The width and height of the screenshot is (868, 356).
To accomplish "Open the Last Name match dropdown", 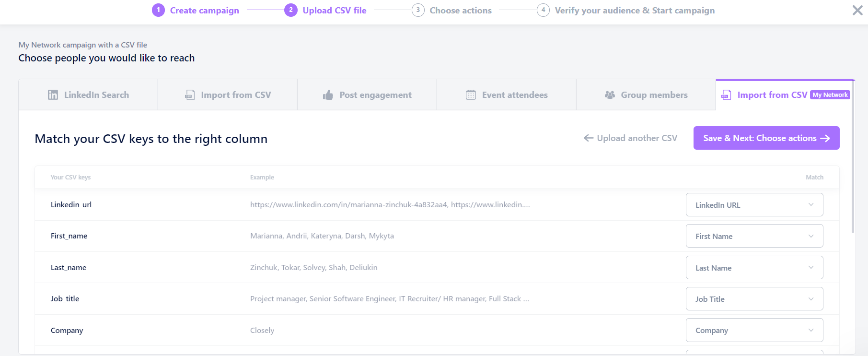I will (754, 268).
